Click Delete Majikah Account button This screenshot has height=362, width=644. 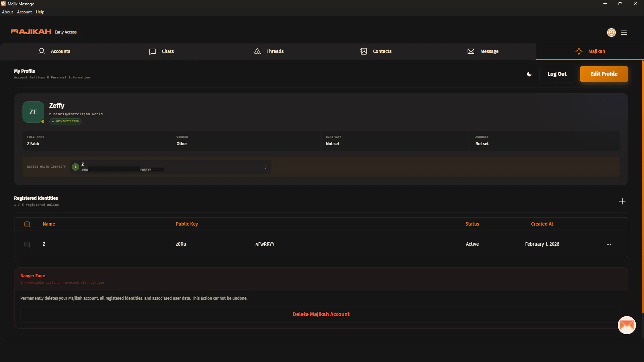pyautogui.click(x=321, y=314)
